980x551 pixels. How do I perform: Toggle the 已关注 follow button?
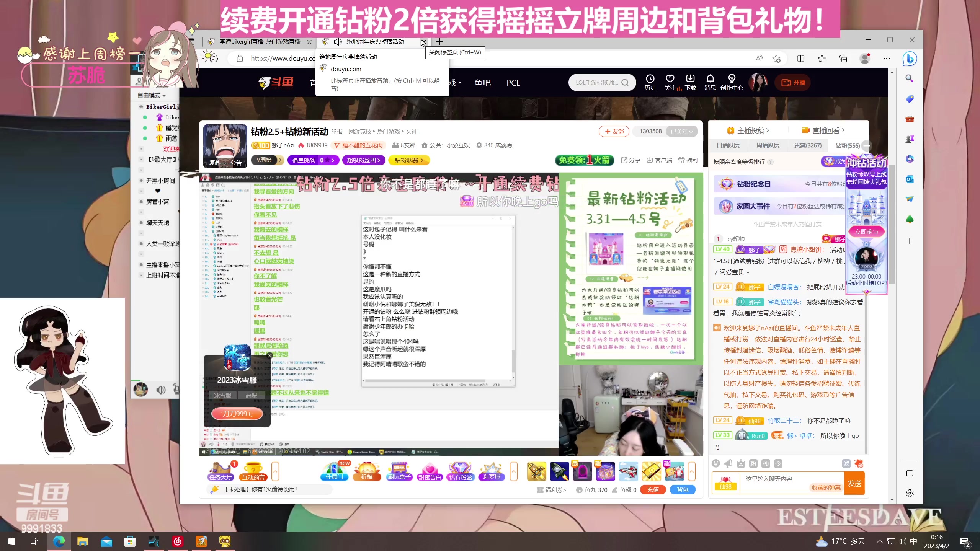tap(681, 131)
